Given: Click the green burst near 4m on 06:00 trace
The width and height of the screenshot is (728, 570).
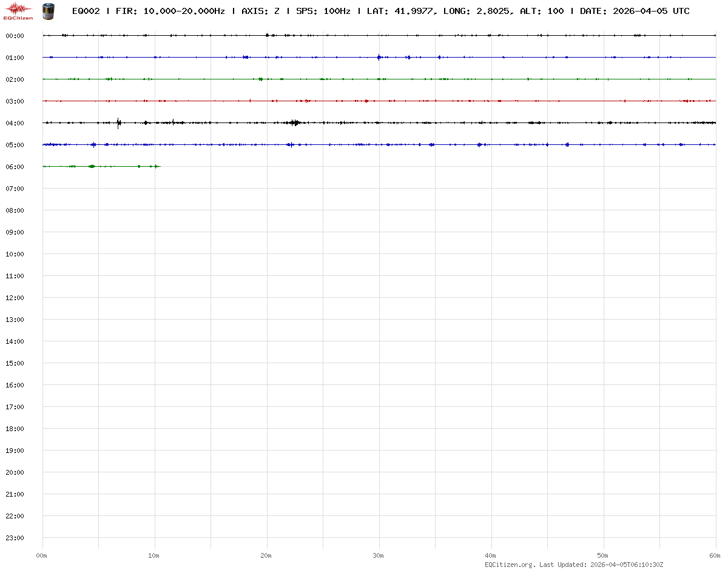Looking at the screenshot, I should coord(92,166).
